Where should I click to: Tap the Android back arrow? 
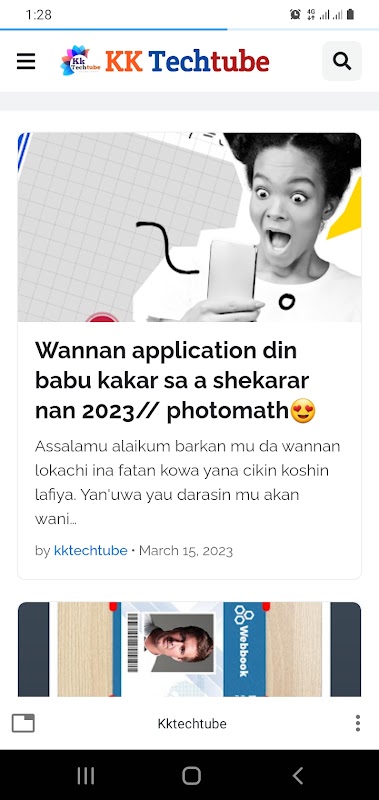click(x=298, y=776)
